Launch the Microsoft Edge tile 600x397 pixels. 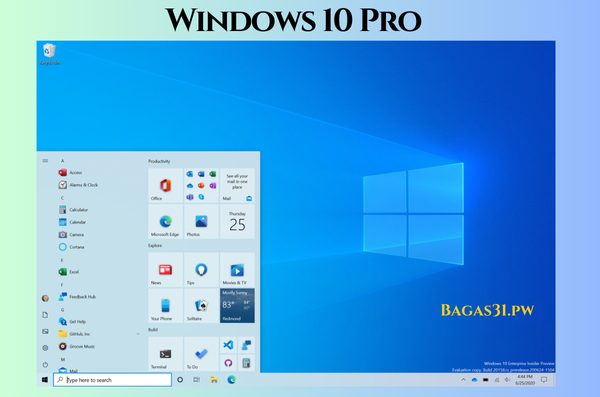pyautogui.click(x=165, y=222)
